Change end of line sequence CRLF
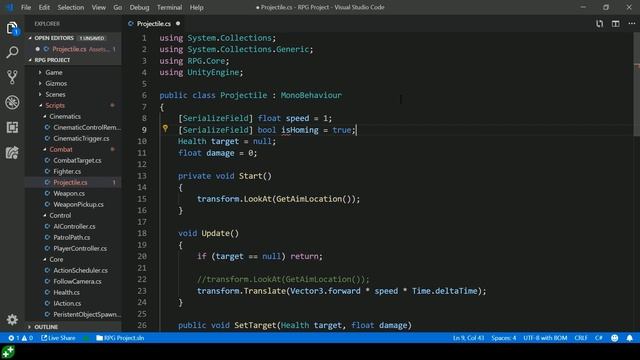The height and width of the screenshot is (360, 640). tap(581, 338)
